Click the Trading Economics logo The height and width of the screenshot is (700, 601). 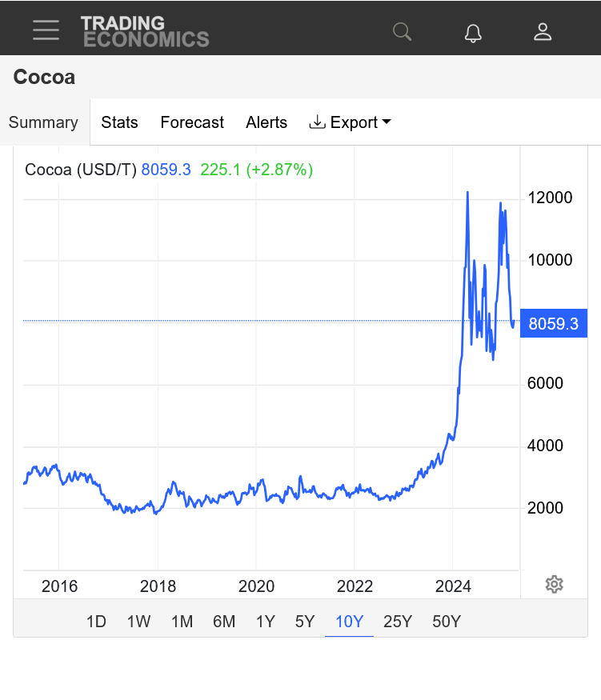coord(145,31)
